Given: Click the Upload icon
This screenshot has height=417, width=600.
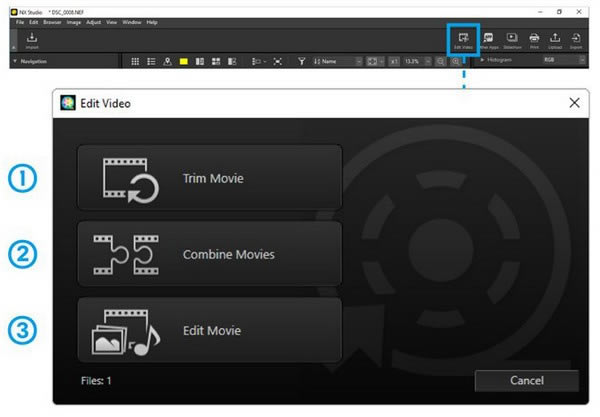Looking at the screenshot, I should tap(555, 39).
